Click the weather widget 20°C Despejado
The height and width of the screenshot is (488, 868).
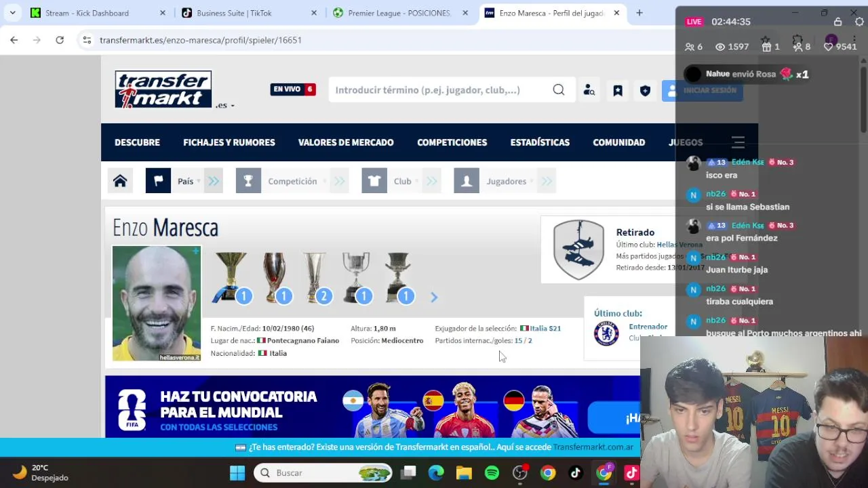41,472
